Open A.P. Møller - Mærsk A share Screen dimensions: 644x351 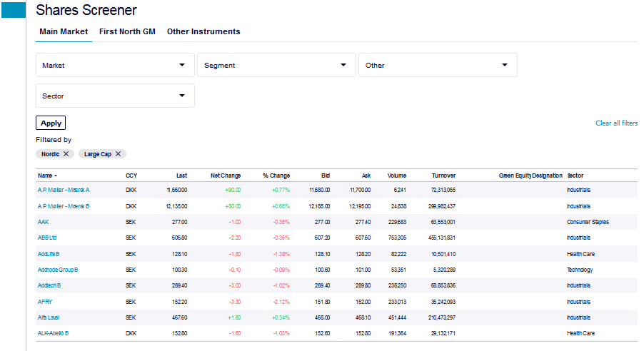(x=64, y=190)
